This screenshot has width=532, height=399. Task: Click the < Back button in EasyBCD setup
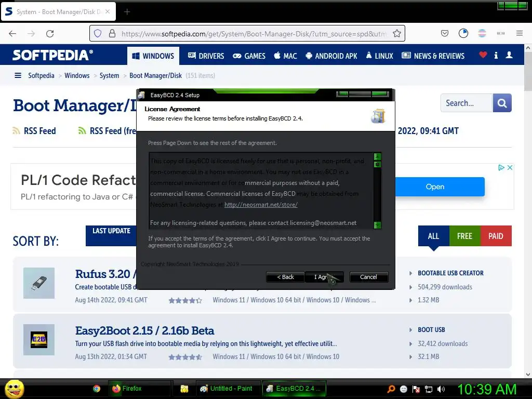285,277
